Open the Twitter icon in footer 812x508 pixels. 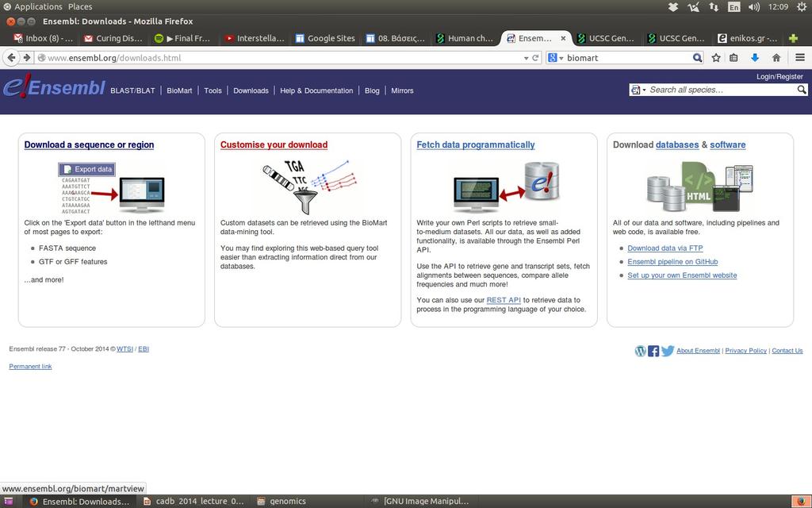tap(668, 351)
